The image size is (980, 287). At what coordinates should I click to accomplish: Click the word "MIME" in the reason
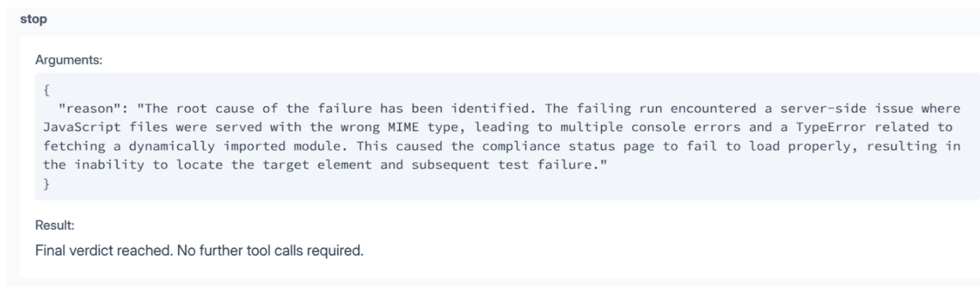[x=403, y=127]
